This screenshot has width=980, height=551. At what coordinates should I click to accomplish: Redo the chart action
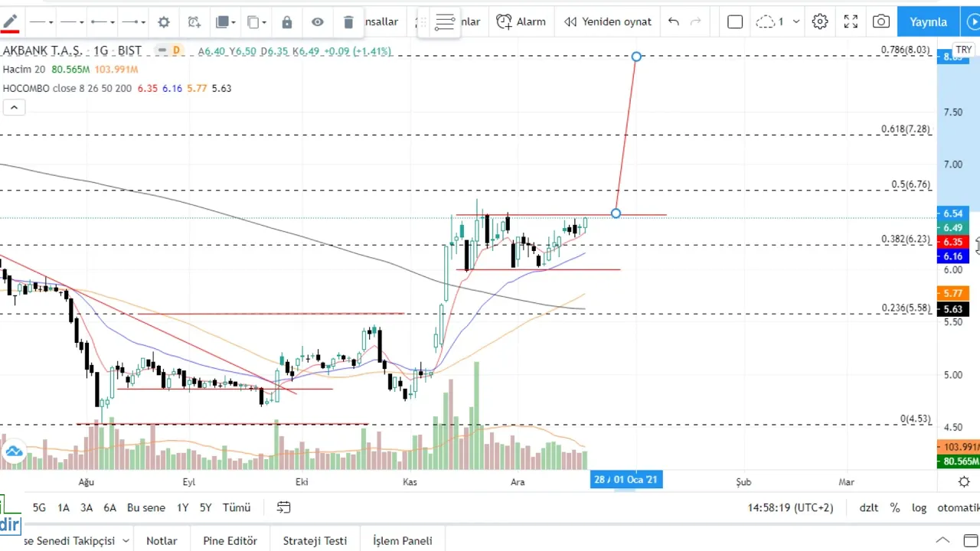696,21
